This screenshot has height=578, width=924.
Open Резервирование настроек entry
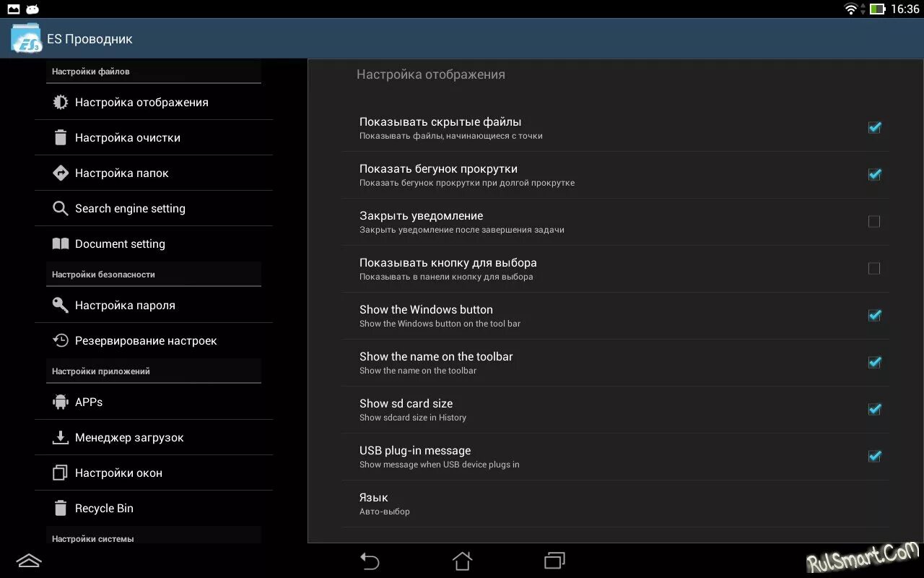[x=154, y=341]
